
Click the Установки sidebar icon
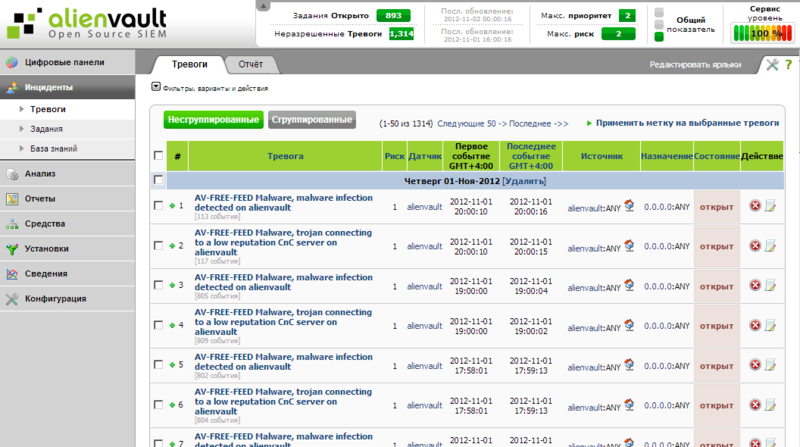click(x=12, y=249)
